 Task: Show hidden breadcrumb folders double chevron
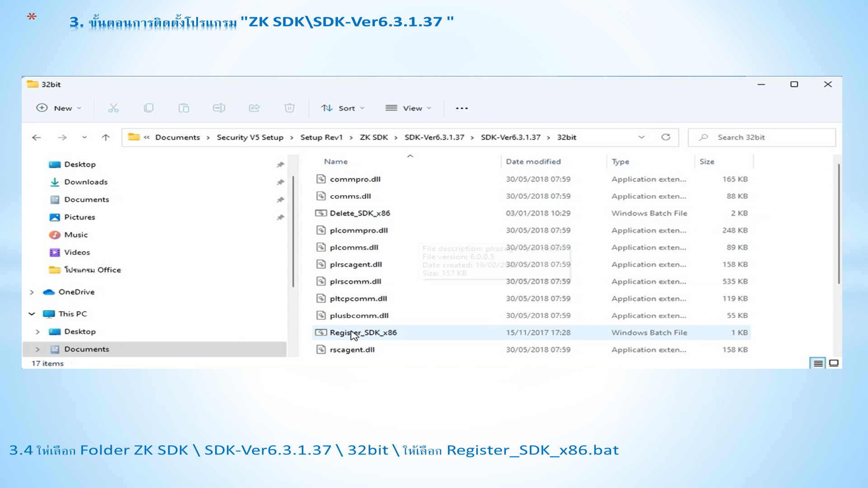pyautogui.click(x=146, y=137)
